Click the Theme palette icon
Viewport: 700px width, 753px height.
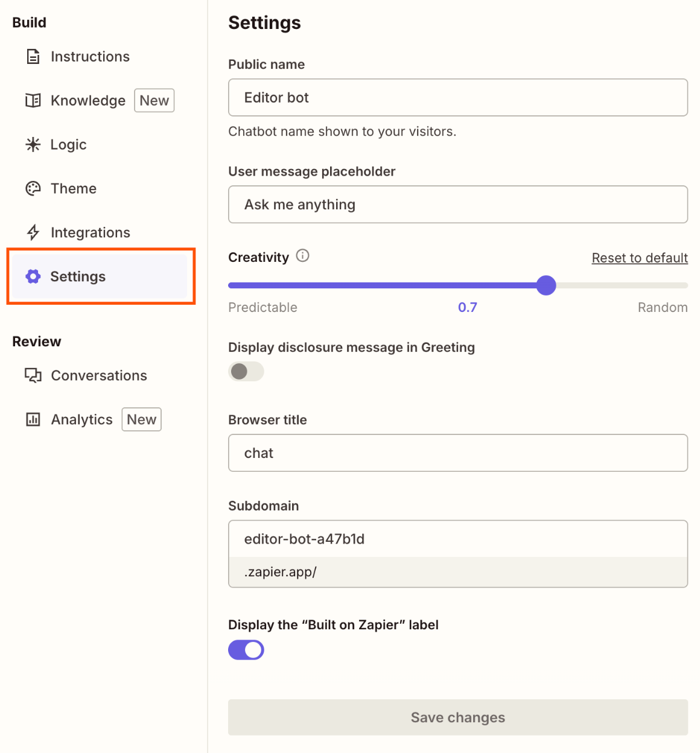click(x=33, y=189)
